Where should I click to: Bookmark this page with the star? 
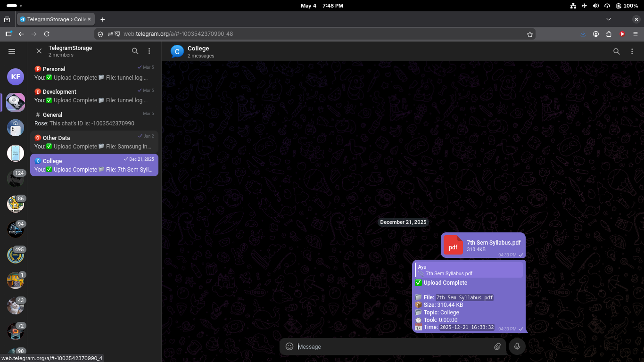tap(530, 34)
